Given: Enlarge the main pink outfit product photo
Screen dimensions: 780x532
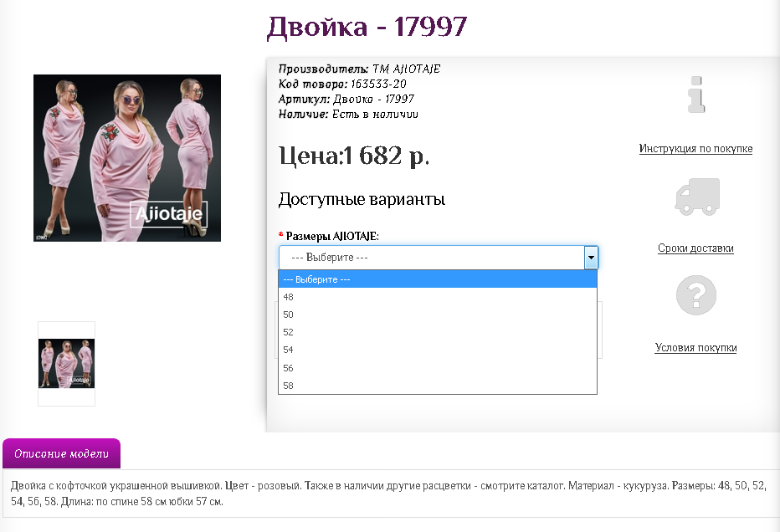Looking at the screenshot, I should 127,158.
